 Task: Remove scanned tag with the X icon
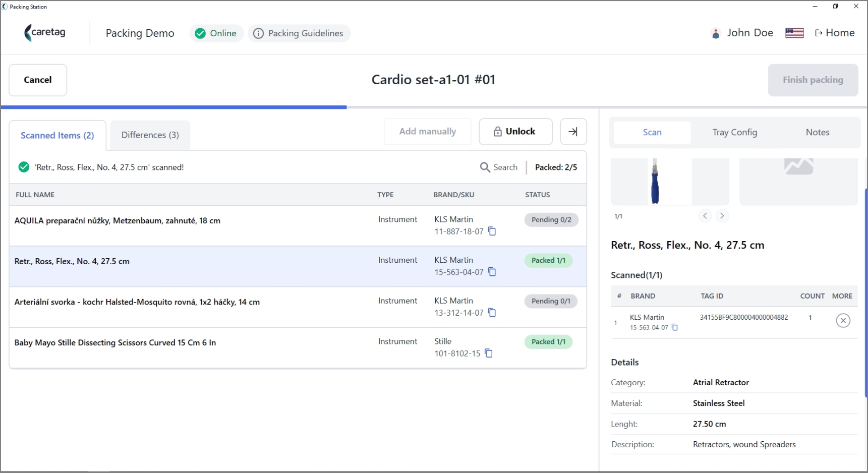point(843,321)
